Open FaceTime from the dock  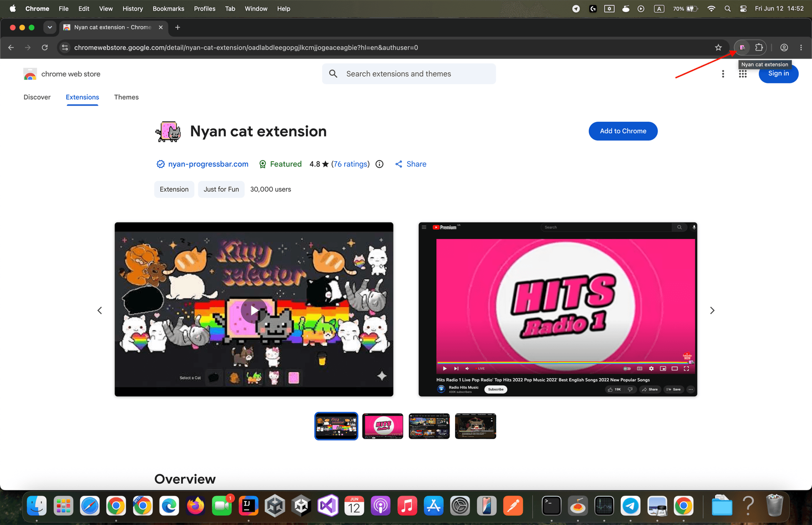[x=222, y=506]
